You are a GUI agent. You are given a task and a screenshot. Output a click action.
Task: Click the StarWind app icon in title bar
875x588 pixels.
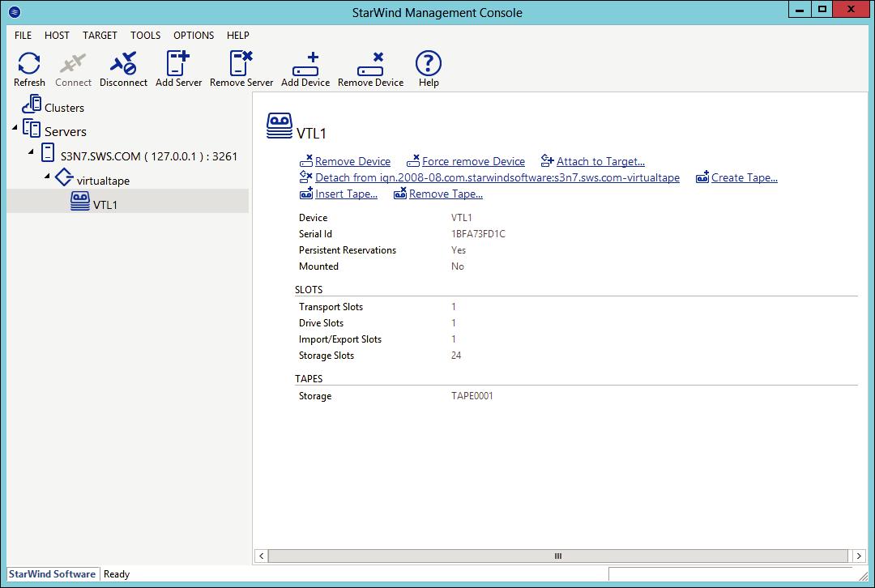pyautogui.click(x=15, y=11)
